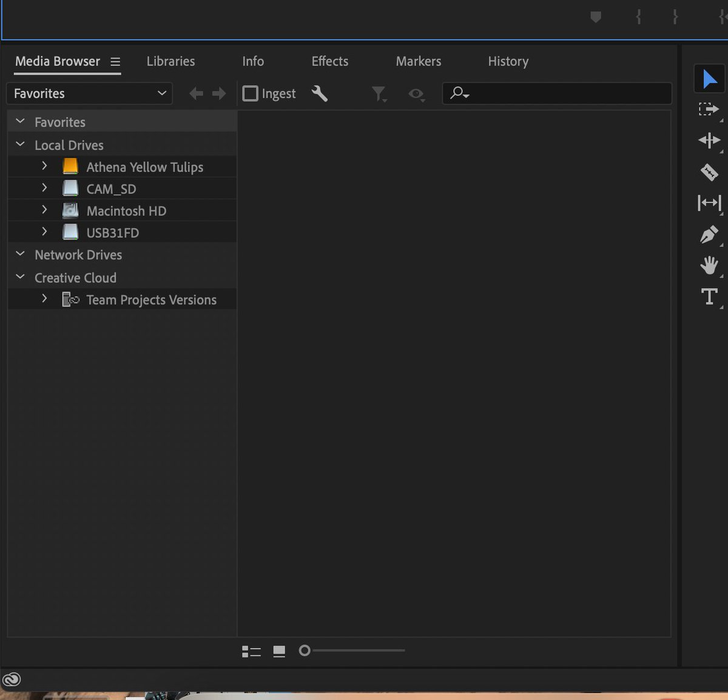Click the CAM_SD drive icon

tap(70, 188)
